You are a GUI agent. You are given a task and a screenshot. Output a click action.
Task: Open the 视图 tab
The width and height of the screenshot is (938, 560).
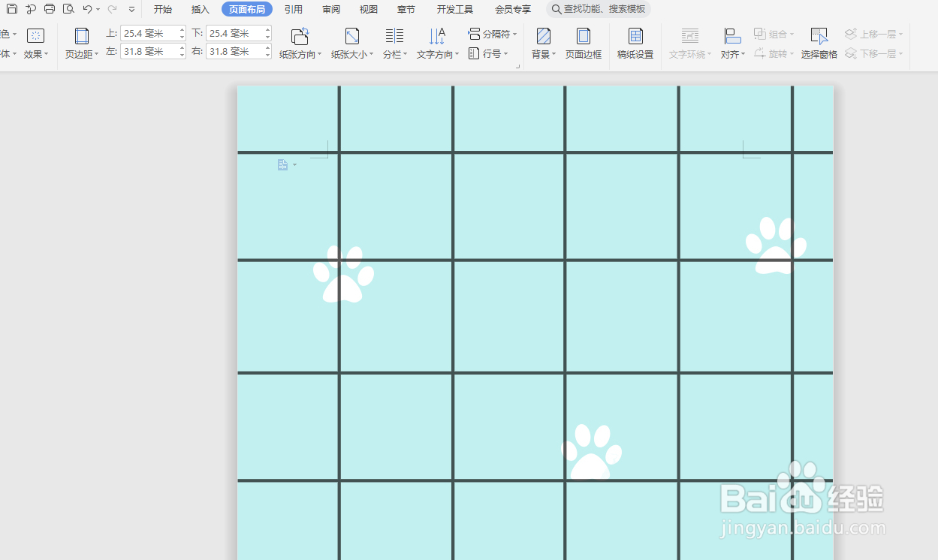pos(369,9)
